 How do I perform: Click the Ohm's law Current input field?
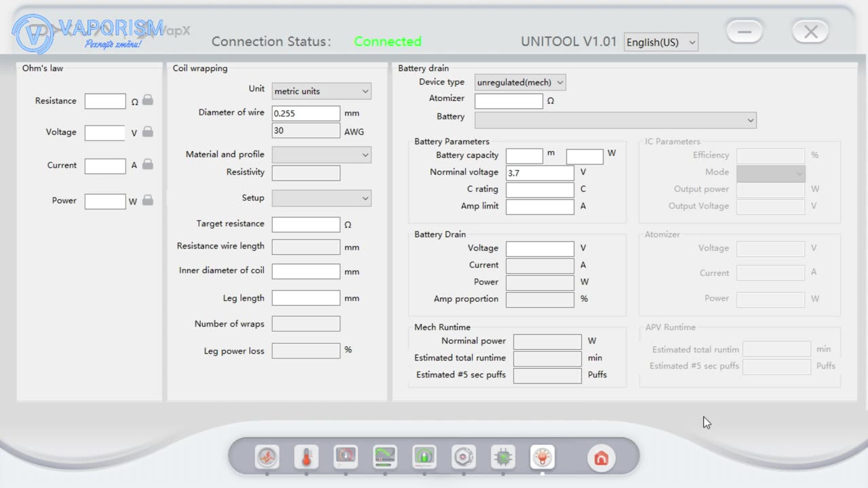tap(105, 166)
